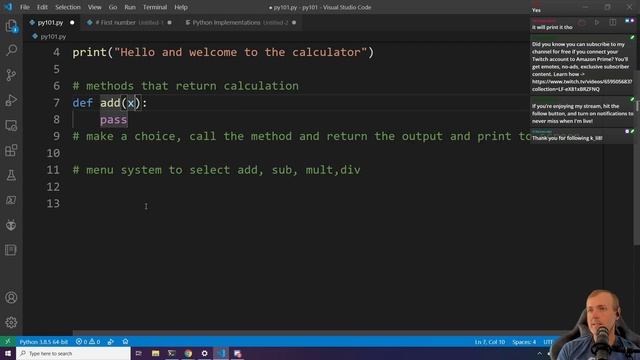Place cursor in 'def add(x):' line
Image resolution: width=640 pixels, height=360 pixels.
pos(109,103)
